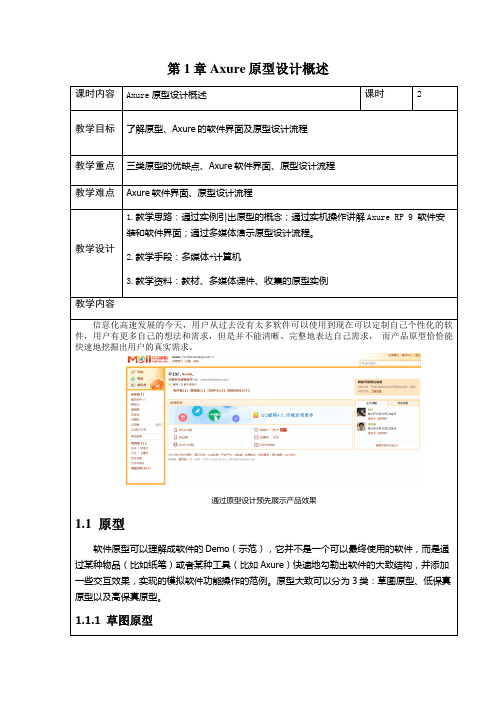Click the line starting with 三类原型的优缺点
This screenshot has width=496, height=702.
coord(231,166)
